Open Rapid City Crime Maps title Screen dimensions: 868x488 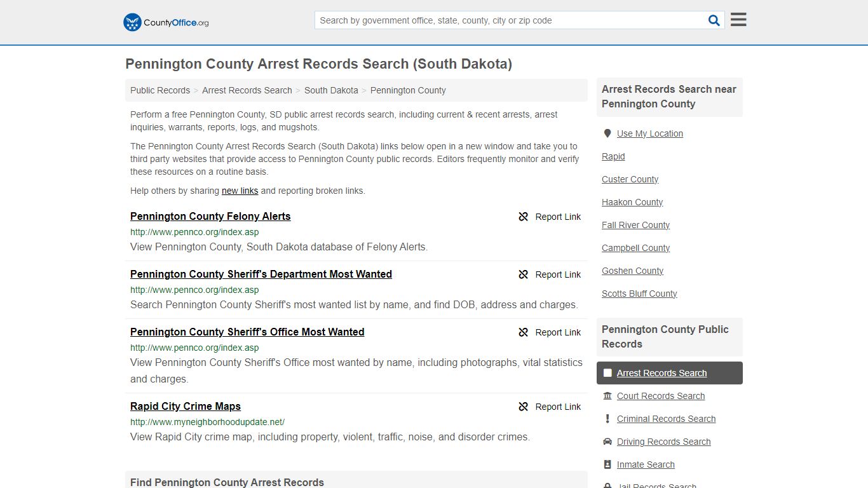click(186, 406)
